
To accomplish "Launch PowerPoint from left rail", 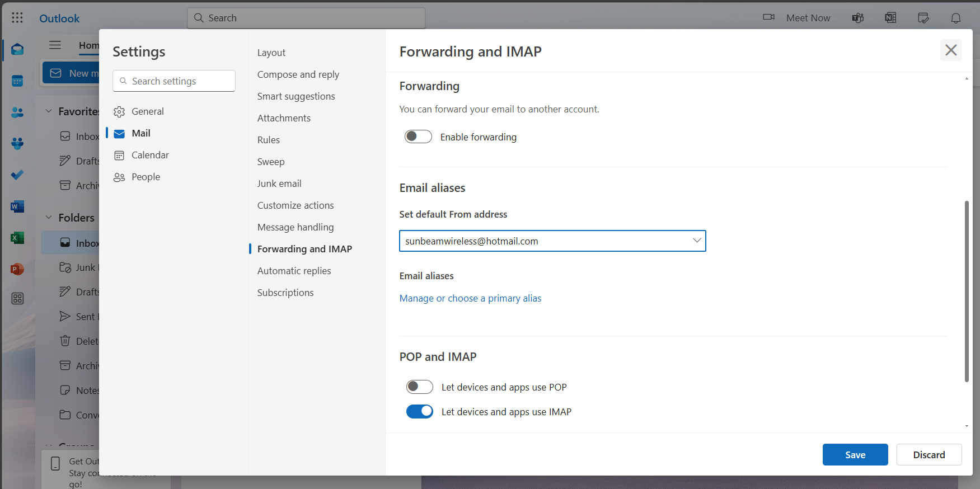I will click(17, 269).
